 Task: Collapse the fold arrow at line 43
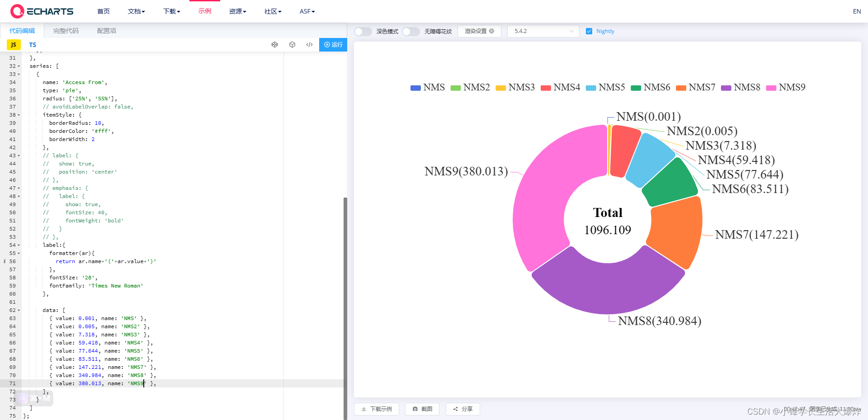tap(19, 156)
